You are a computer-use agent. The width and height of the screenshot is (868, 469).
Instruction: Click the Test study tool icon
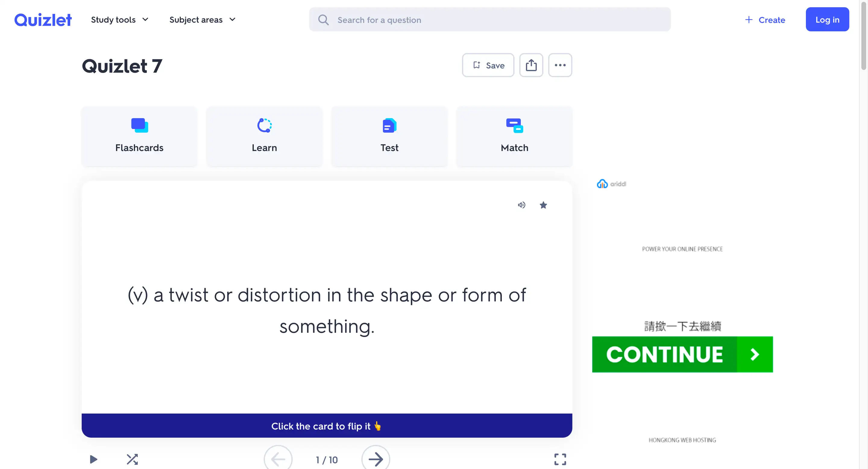tap(389, 126)
